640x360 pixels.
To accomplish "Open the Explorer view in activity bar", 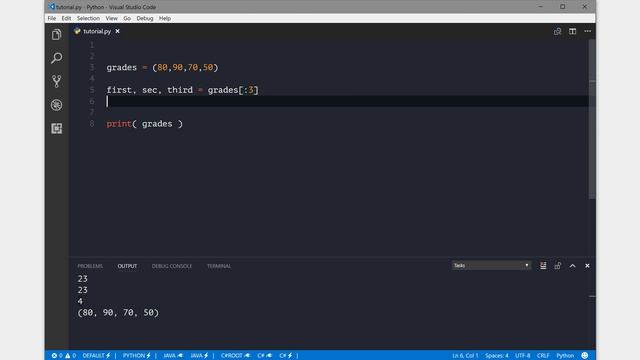I will [57, 35].
